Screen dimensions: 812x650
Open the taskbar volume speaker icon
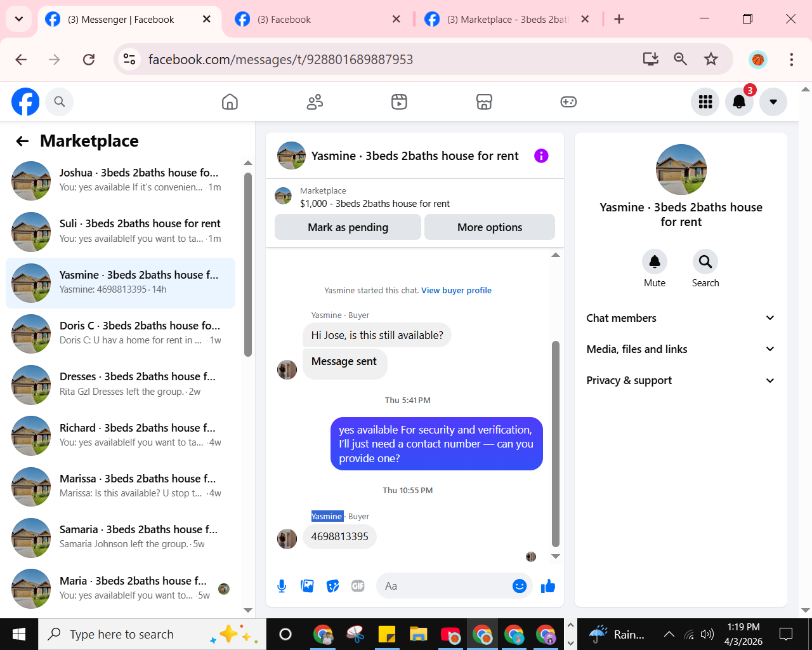pyautogui.click(x=707, y=634)
